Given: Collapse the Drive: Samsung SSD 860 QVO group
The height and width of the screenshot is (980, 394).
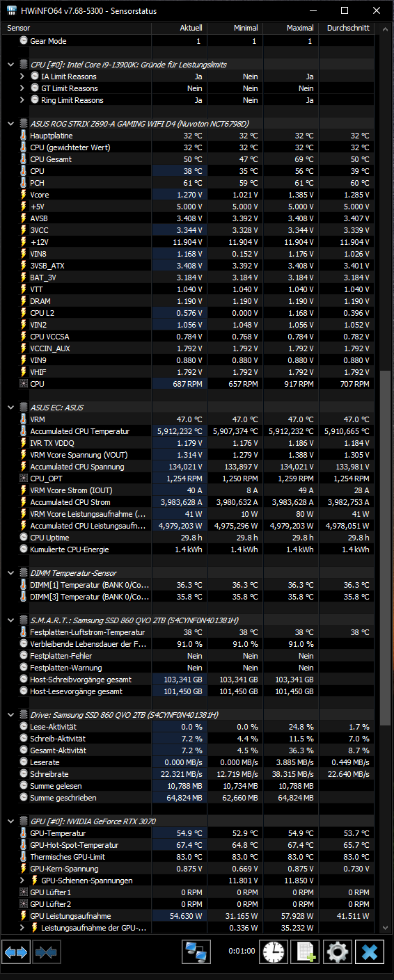Looking at the screenshot, I should coord(11,715).
